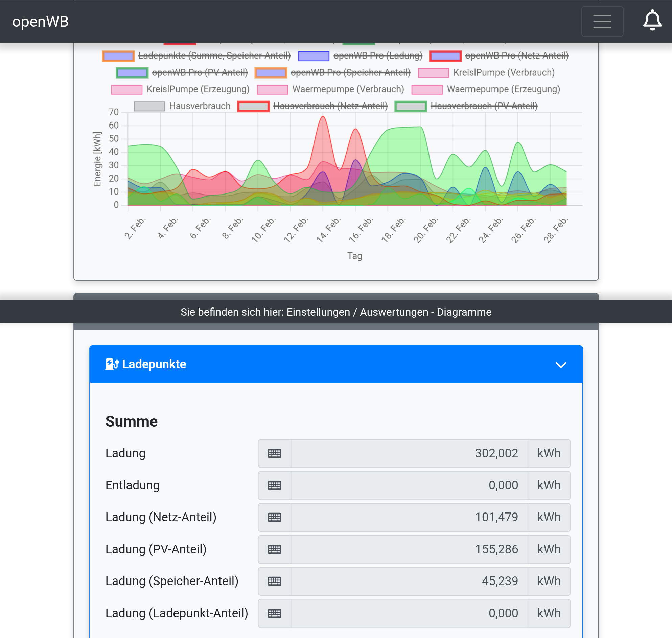Click keyboard icon beside Ladung (PV-Anteil)
Screen dimensions: 672x638
pos(274,549)
